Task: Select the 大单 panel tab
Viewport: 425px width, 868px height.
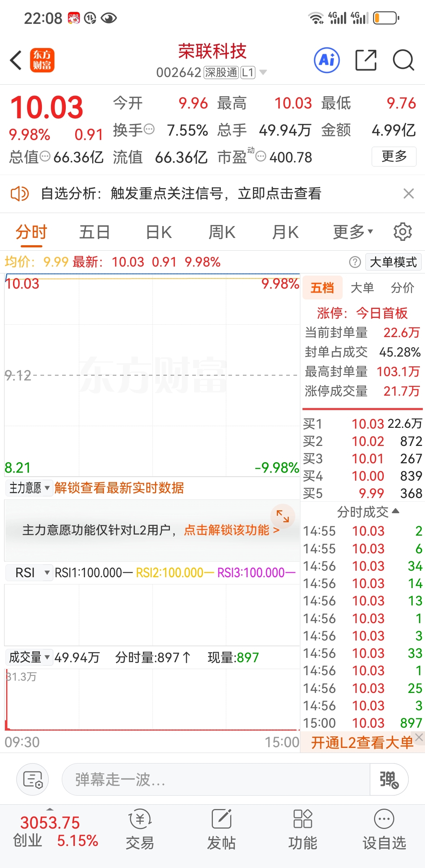Action: (x=362, y=288)
